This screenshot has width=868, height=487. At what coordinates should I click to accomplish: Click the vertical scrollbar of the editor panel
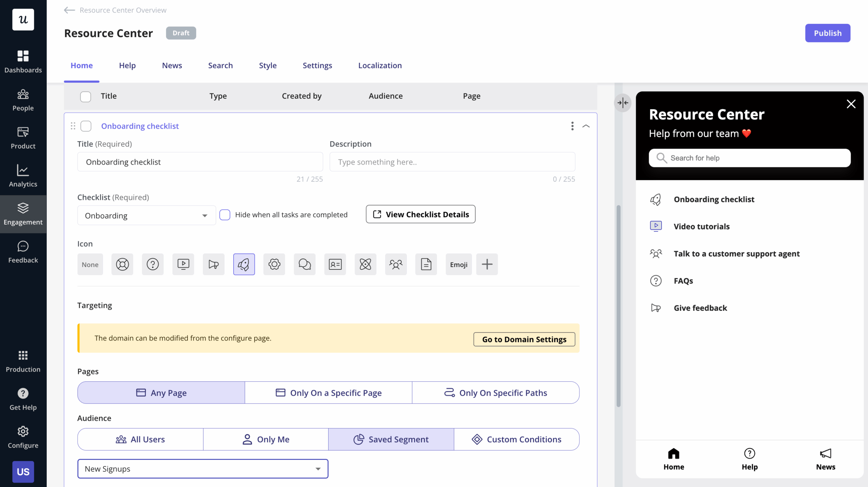coord(618,305)
